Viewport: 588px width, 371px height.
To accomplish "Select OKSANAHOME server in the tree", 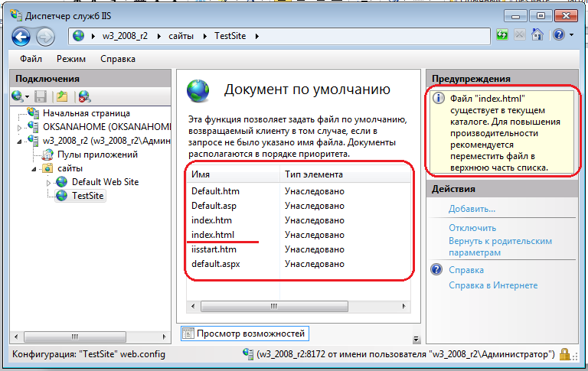I will pos(106,127).
